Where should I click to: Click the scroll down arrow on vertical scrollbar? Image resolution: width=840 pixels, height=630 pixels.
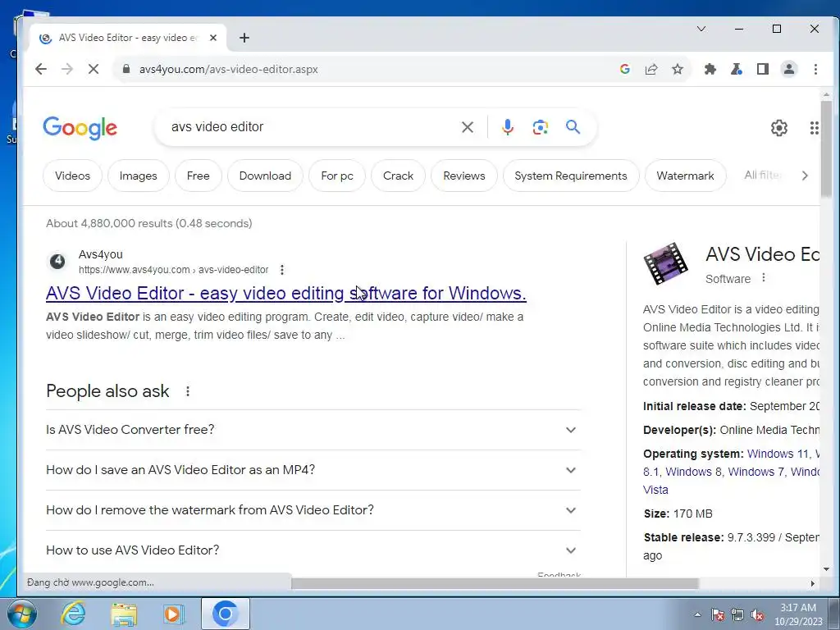coord(826,569)
